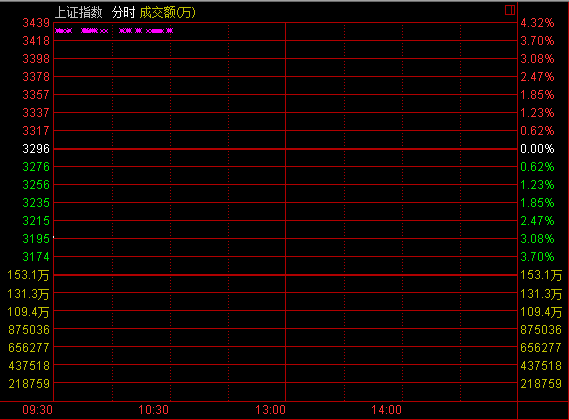Click the red panel layout icon at top right
569x420 pixels.
(510, 10)
